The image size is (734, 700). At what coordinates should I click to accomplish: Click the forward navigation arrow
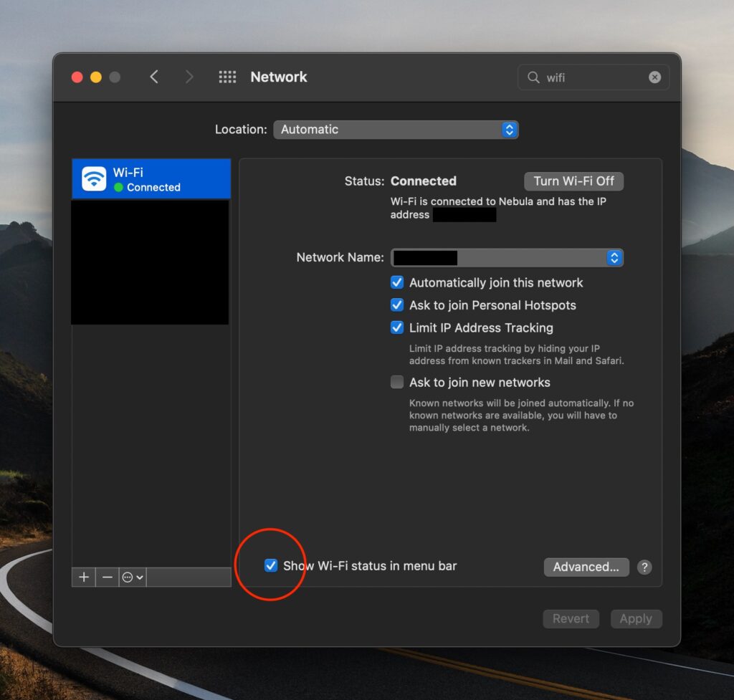click(x=189, y=77)
